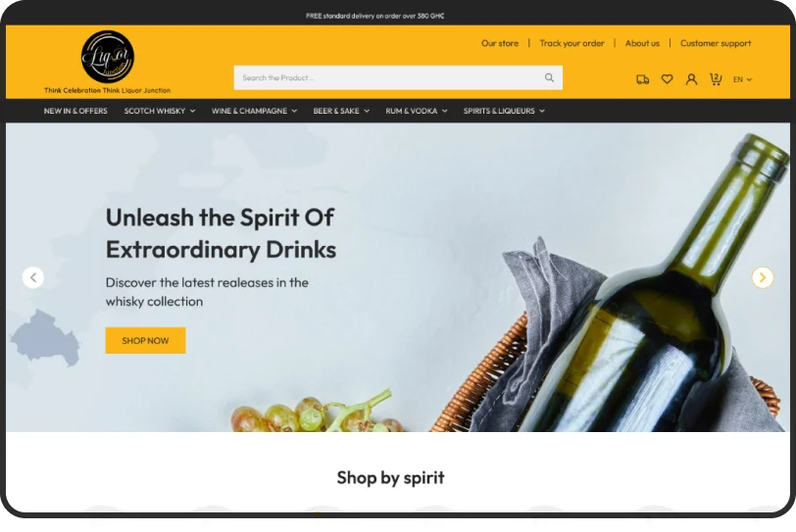Expand the Wine & Champagne menu
The width and height of the screenshot is (796, 532).
click(254, 111)
